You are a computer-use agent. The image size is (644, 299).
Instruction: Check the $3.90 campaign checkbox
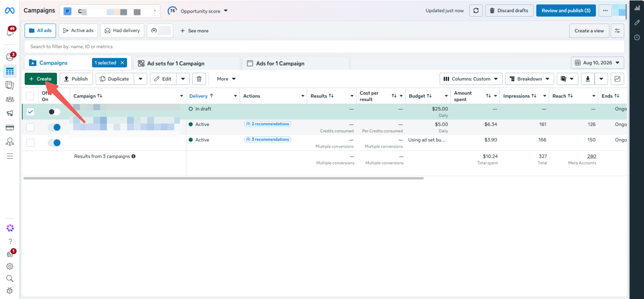(x=30, y=142)
